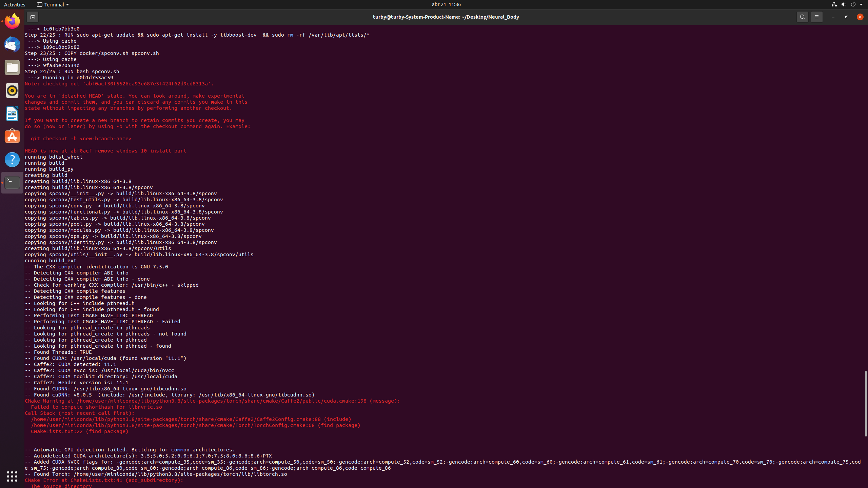Open the terminal hamburger menu

[817, 17]
